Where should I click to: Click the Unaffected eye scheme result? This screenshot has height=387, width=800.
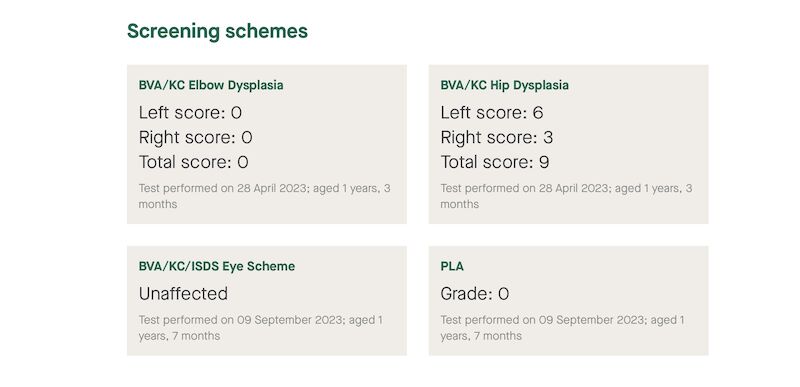183,294
